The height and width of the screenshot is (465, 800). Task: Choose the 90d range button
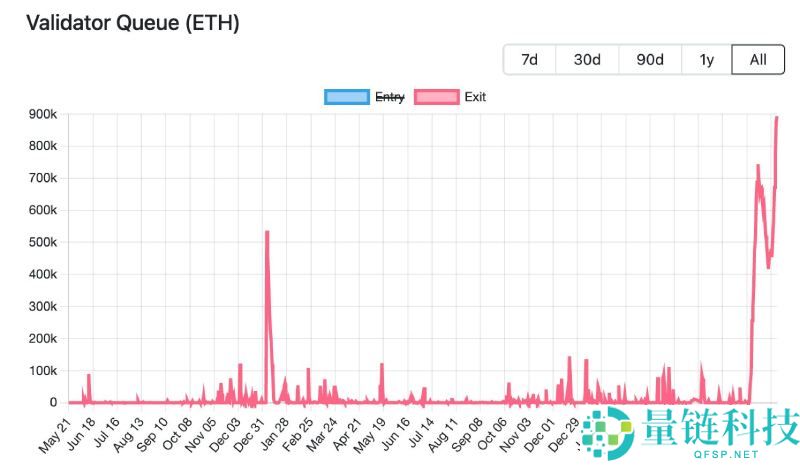click(x=650, y=60)
